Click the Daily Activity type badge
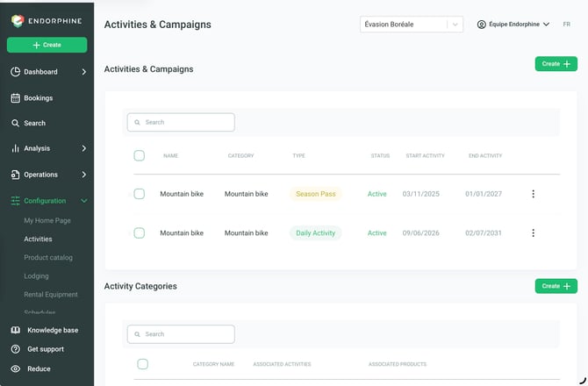The height and width of the screenshot is (386, 588). (316, 233)
